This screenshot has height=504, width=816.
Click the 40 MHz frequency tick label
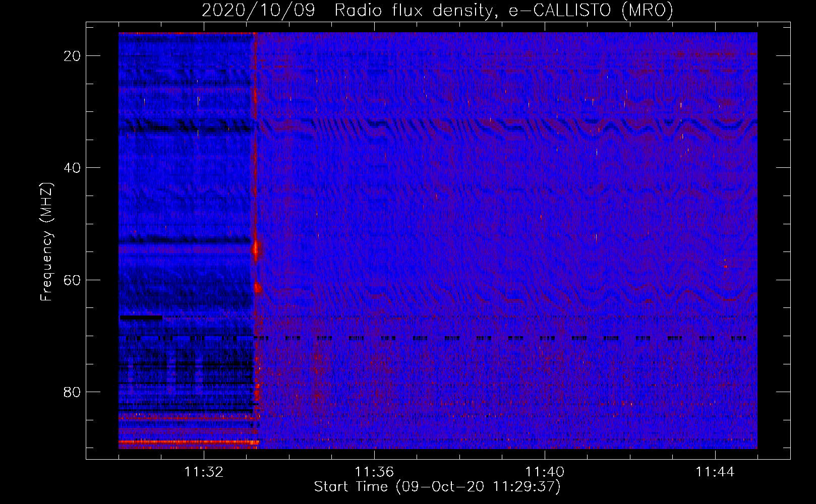tap(72, 168)
